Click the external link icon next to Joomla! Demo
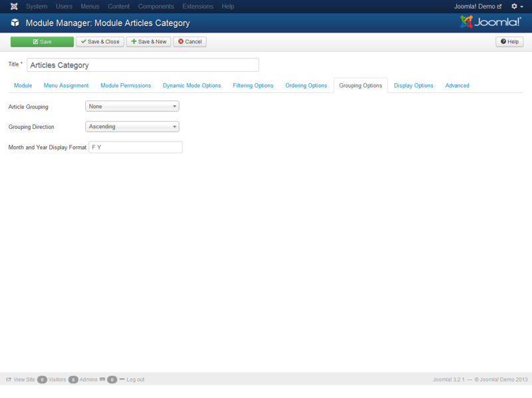The height and width of the screenshot is (398, 532). click(499, 7)
